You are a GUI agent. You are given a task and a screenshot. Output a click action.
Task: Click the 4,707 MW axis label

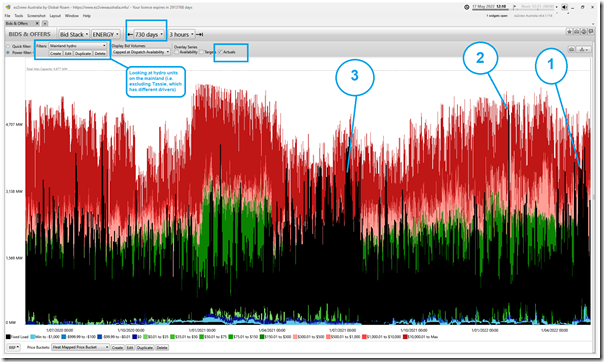[14, 124]
